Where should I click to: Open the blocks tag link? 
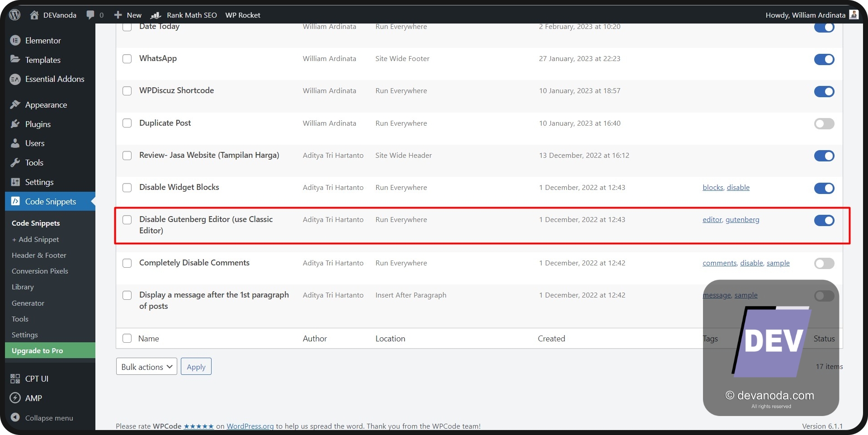713,188
